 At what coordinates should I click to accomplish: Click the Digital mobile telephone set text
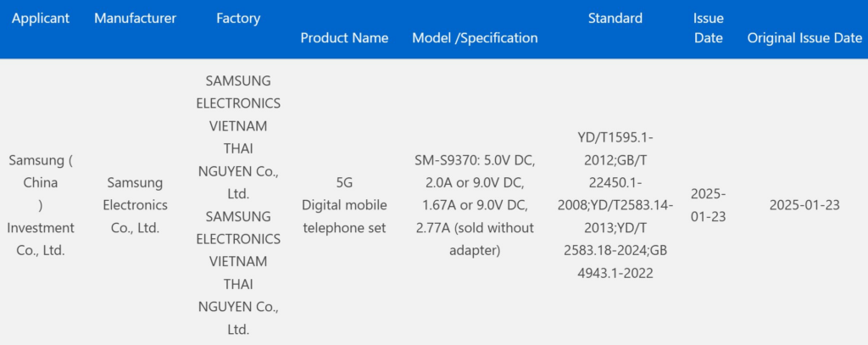[344, 216]
